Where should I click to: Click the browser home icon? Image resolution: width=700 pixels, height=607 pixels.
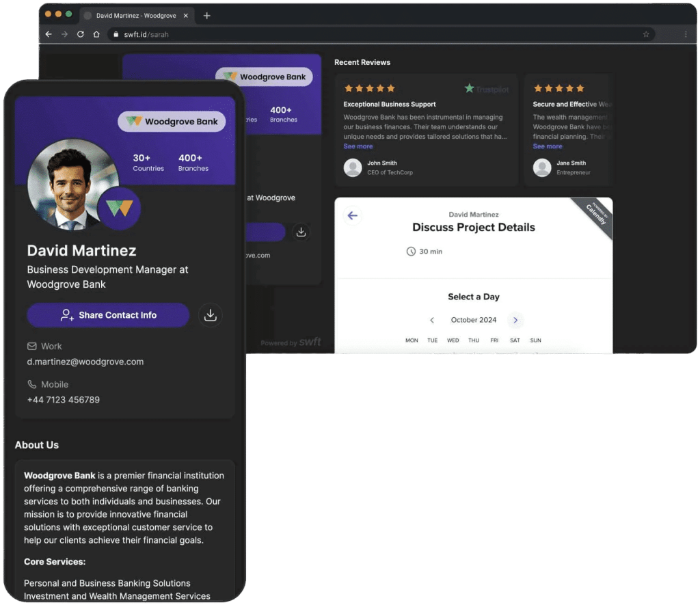(x=96, y=34)
